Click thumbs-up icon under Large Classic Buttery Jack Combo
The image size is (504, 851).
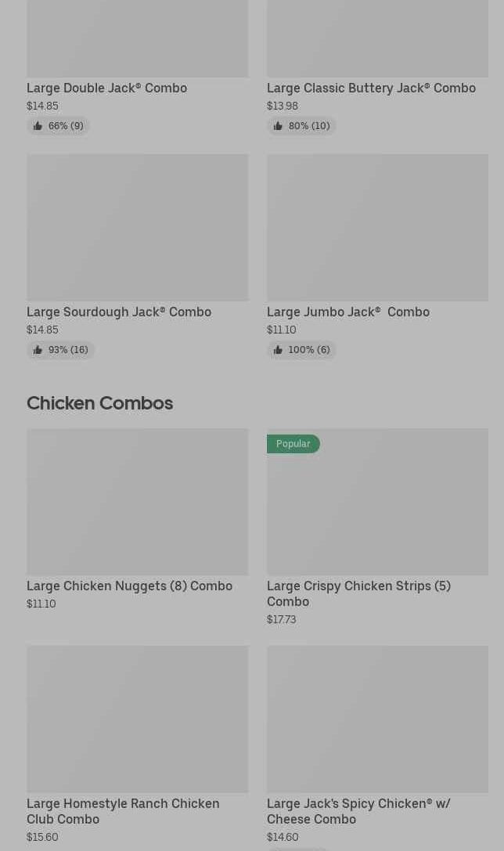[278, 126]
